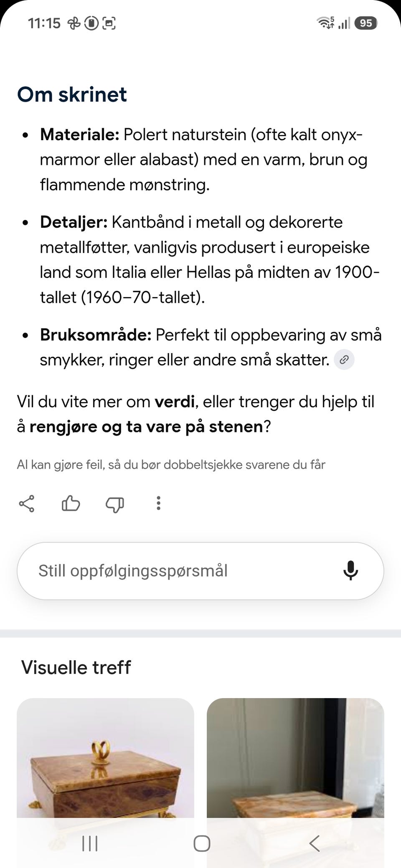This screenshot has height=868, width=401.
Task: Tap 'rengjøre og ta vare på stenen'
Action: [x=146, y=427]
